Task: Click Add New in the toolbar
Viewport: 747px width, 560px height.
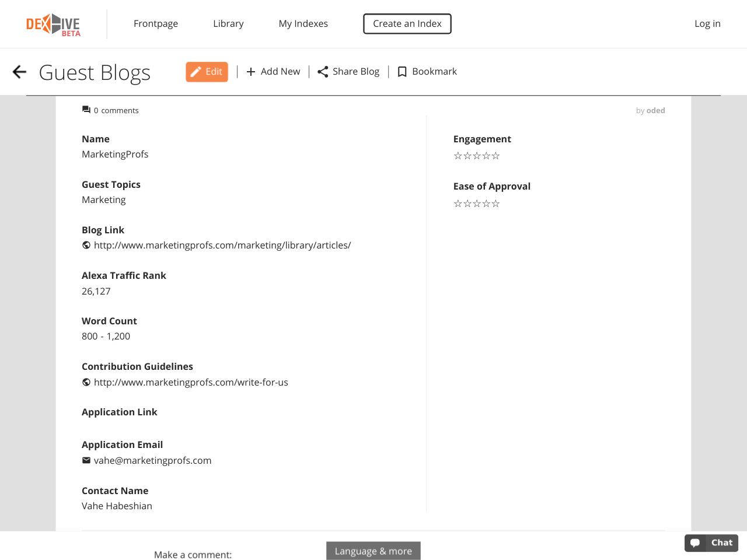Action: coord(273,72)
